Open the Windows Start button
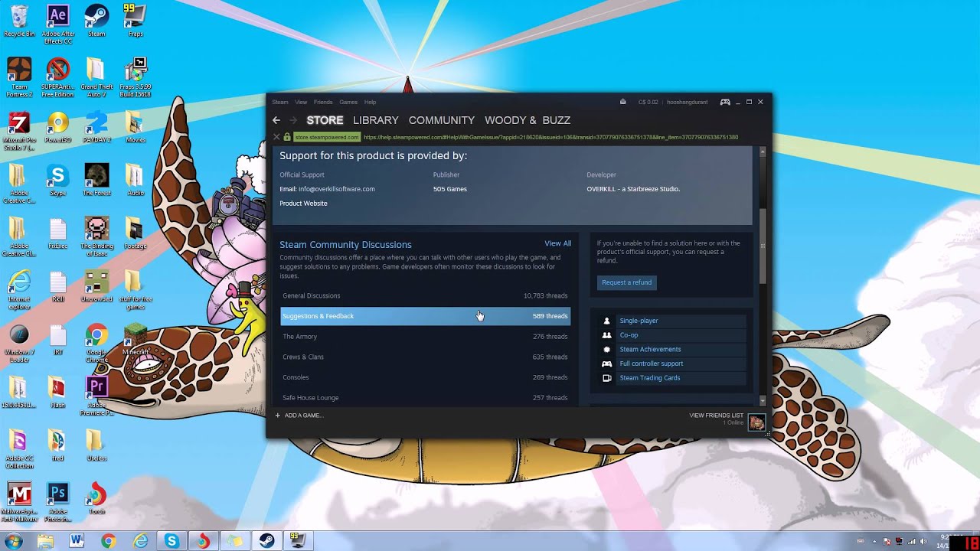Viewport: 980px width, 551px height. pyautogui.click(x=13, y=541)
